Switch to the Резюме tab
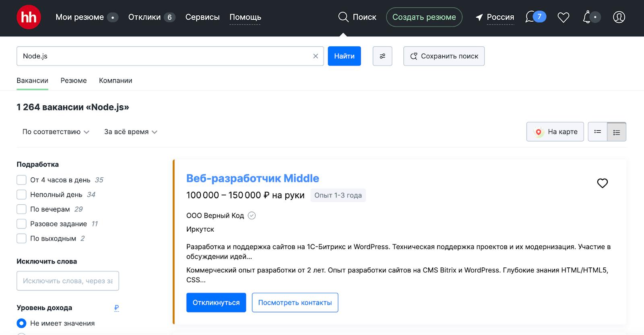 (74, 80)
